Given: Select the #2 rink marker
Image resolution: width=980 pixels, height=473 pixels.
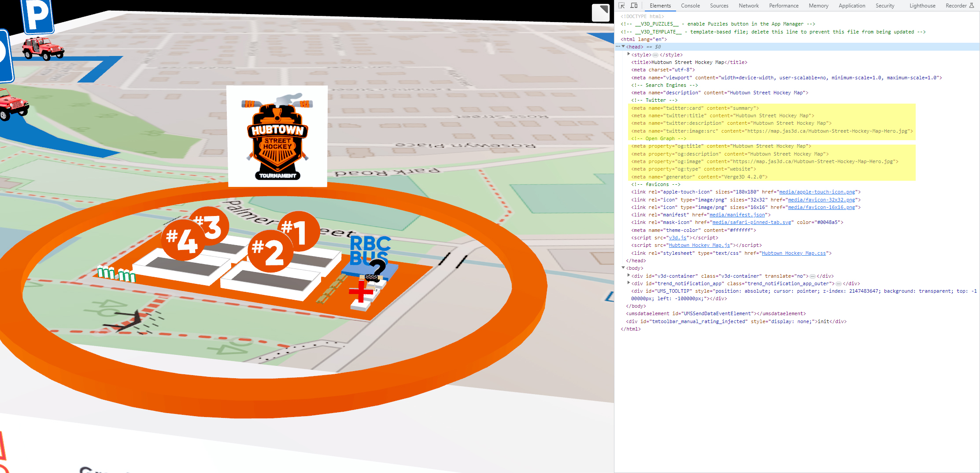Looking at the screenshot, I should 270,251.
